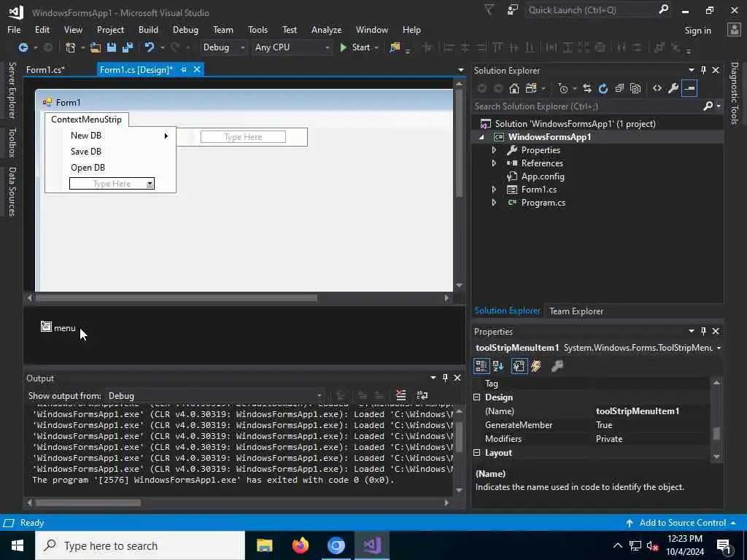Click the Save All toolbar icon
The height and width of the screenshot is (560, 747).
click(128, 47)
